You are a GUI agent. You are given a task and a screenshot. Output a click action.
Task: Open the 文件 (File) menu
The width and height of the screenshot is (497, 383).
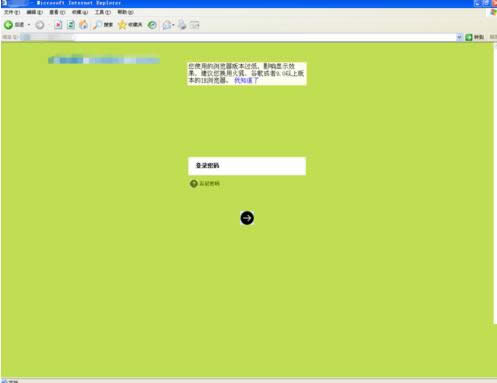pyautogui.click(x=12, y=12)
